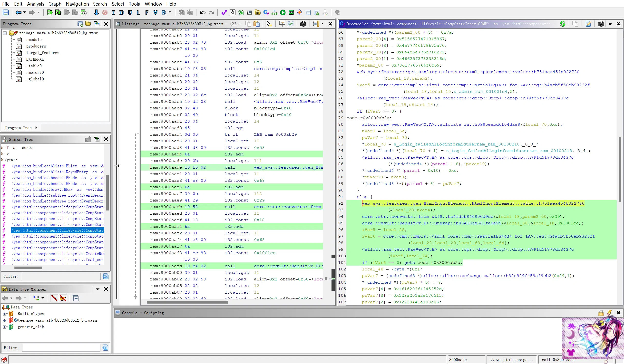624x364 pixels.
Task: Click the 'I' next instruction toolbar icon
Action: pyautogui.click(x=113, y=12)
